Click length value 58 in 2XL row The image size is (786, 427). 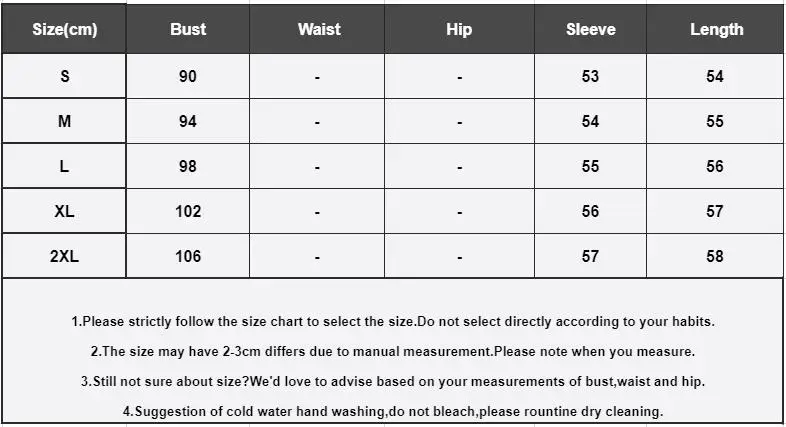715,256
